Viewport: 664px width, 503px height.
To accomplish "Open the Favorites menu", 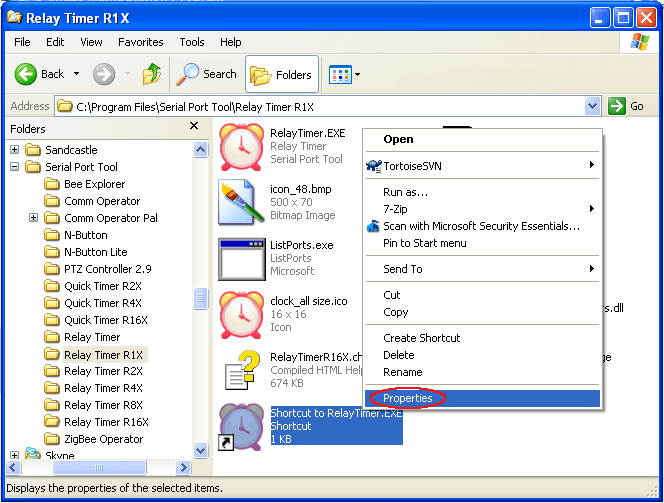I will tap(141, 42).
